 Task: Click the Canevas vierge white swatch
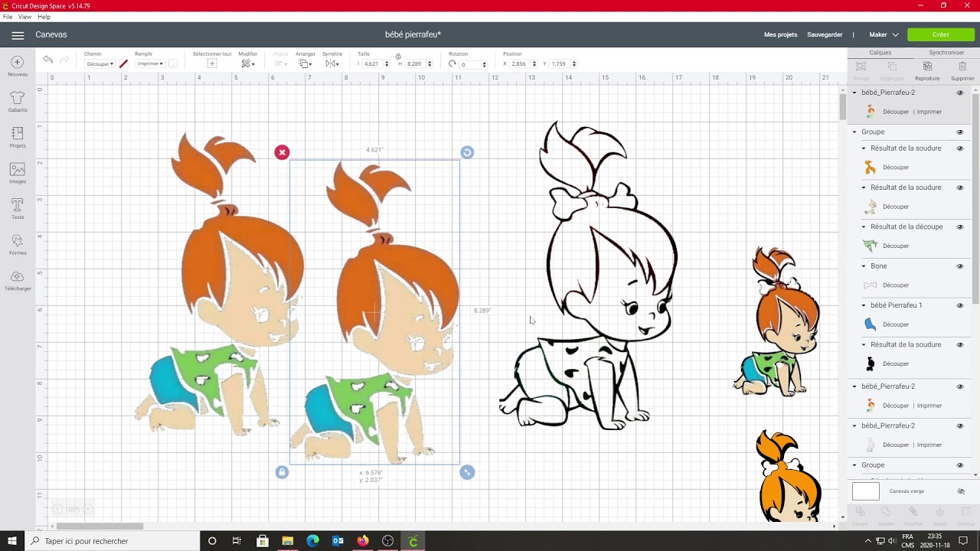[866, 491]
